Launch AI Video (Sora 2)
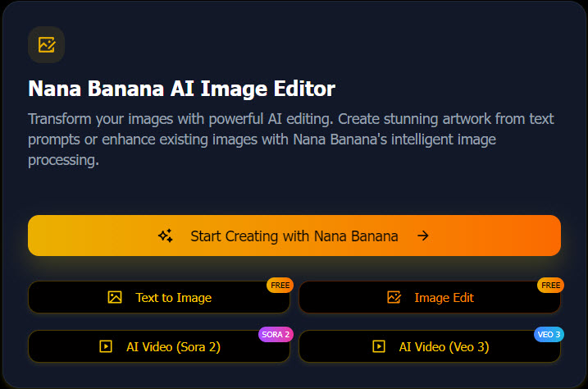Image resolution: width=588 pixels, height=389 pixels. point(159,346)
